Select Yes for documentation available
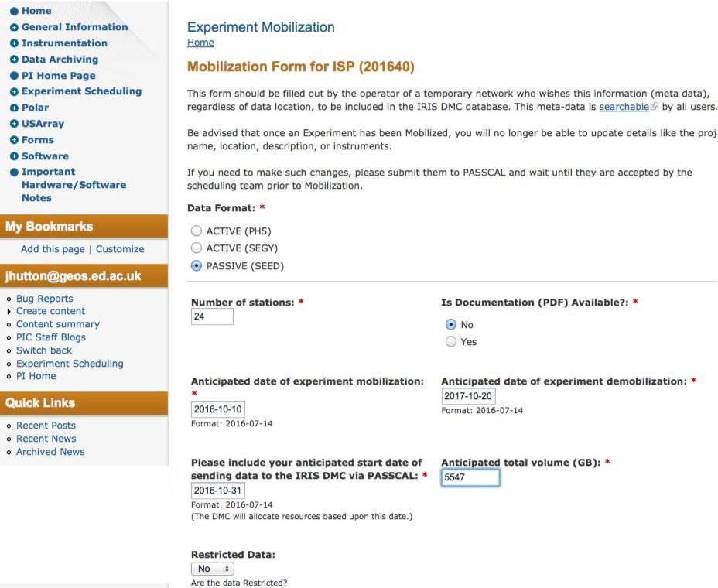Image resolution: width=718 pixels, height=588 pixels. pyautogui.click(x=451, y=342)
